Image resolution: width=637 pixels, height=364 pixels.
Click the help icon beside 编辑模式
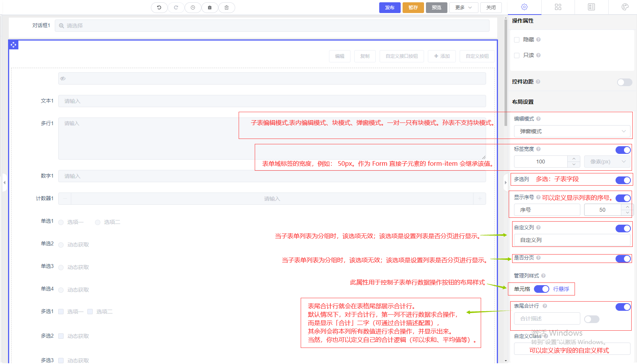[x=538, y=119]
